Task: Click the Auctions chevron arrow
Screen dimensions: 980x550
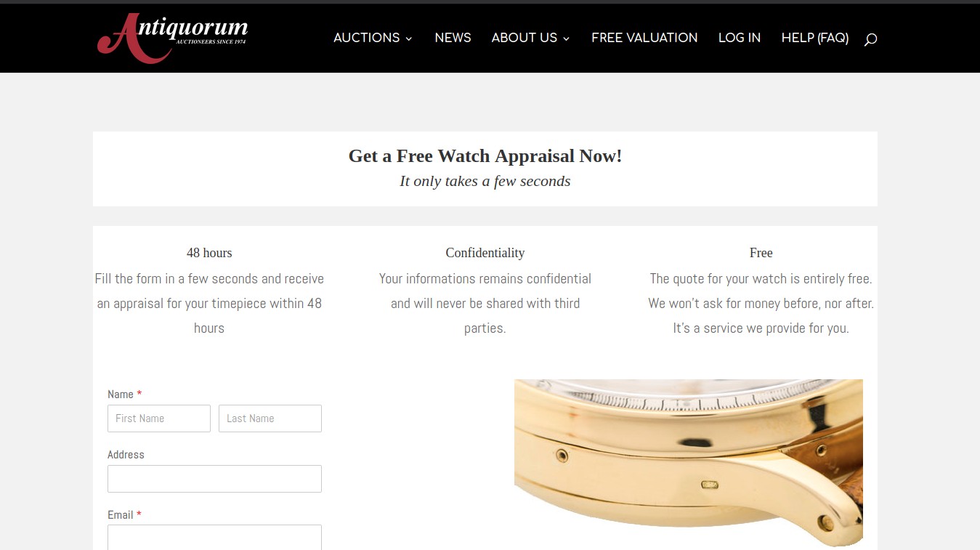Action: pos(409,39)
